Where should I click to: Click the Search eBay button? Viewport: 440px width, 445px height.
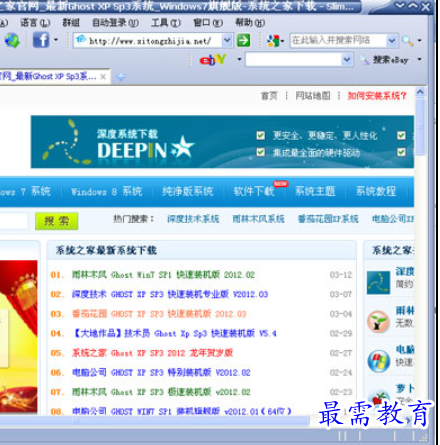[x=385, y=60]
